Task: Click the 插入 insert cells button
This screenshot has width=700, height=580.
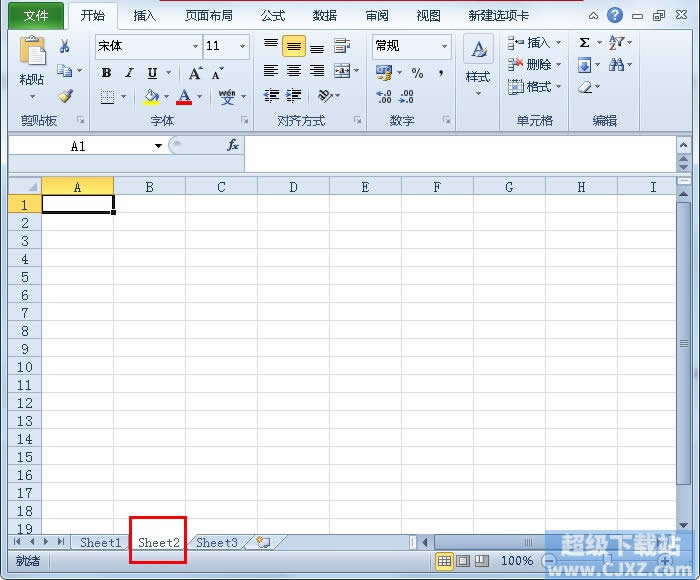Action: pyautogui.click(x=534, y=43)
